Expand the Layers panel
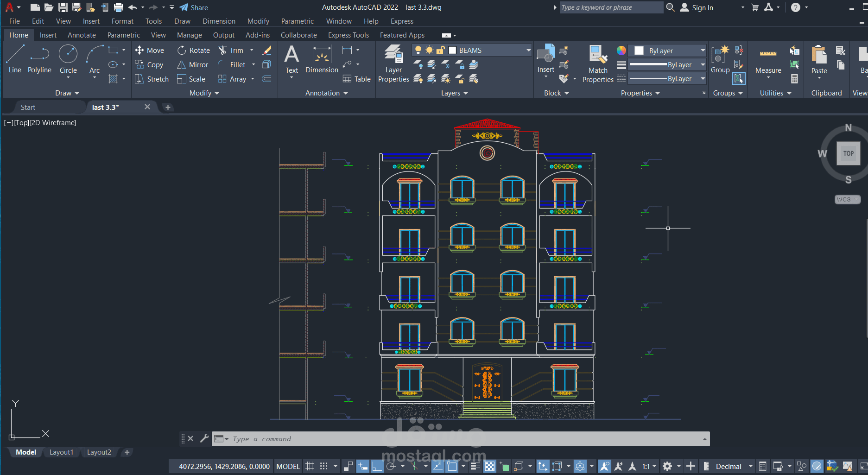This screenshot has height=475, width=868. point(454,93)
